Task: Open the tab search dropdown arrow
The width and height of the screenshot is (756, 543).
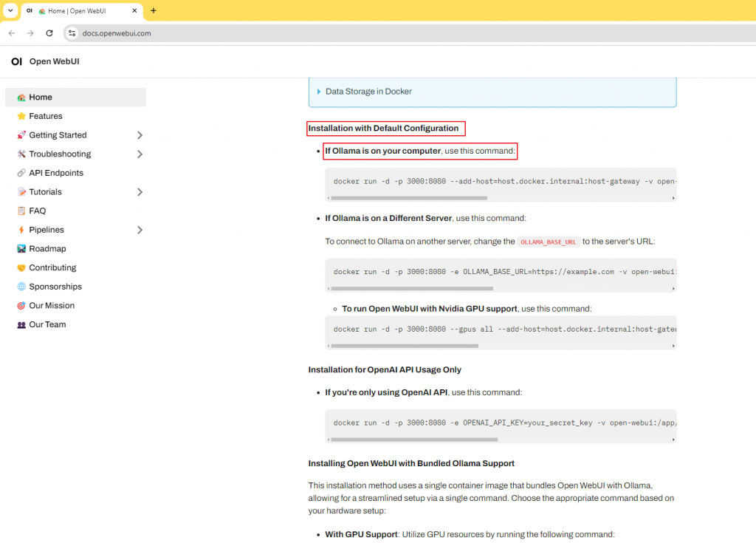Action: (10, 10)
